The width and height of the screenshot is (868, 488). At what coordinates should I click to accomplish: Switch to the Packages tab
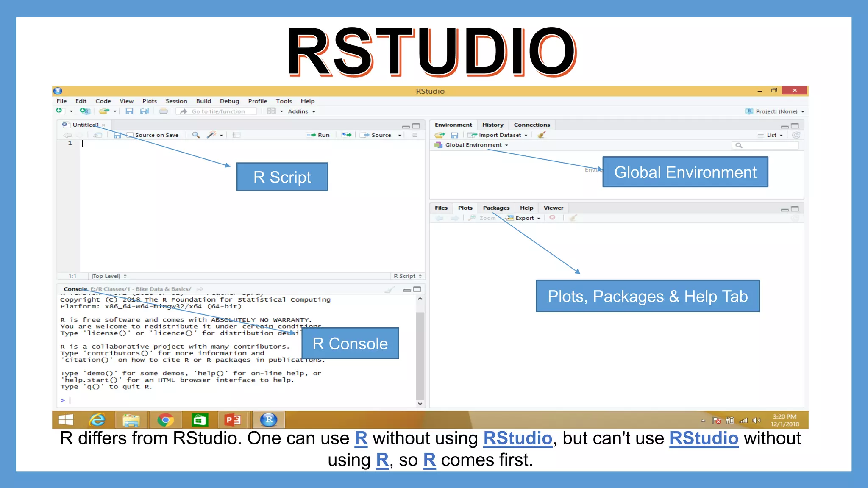pyautogui.click(x=496, y=208)
